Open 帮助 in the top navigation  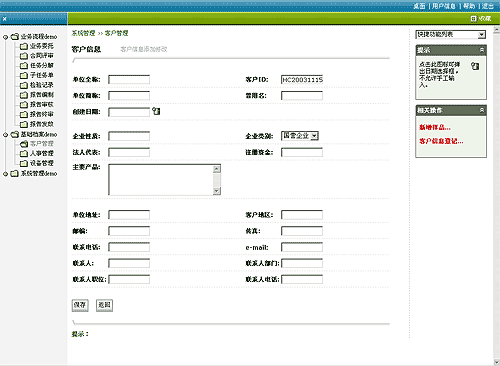[469, 6]
